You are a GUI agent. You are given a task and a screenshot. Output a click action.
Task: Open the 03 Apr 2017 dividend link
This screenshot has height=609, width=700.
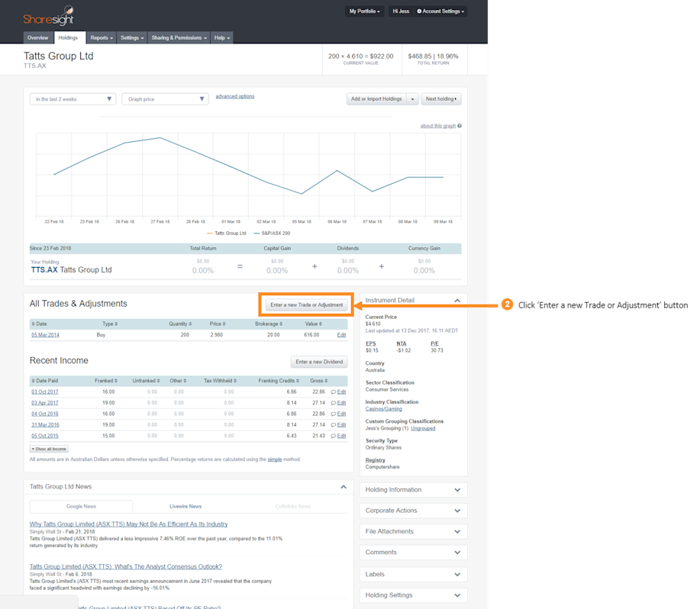click(44, 403)
